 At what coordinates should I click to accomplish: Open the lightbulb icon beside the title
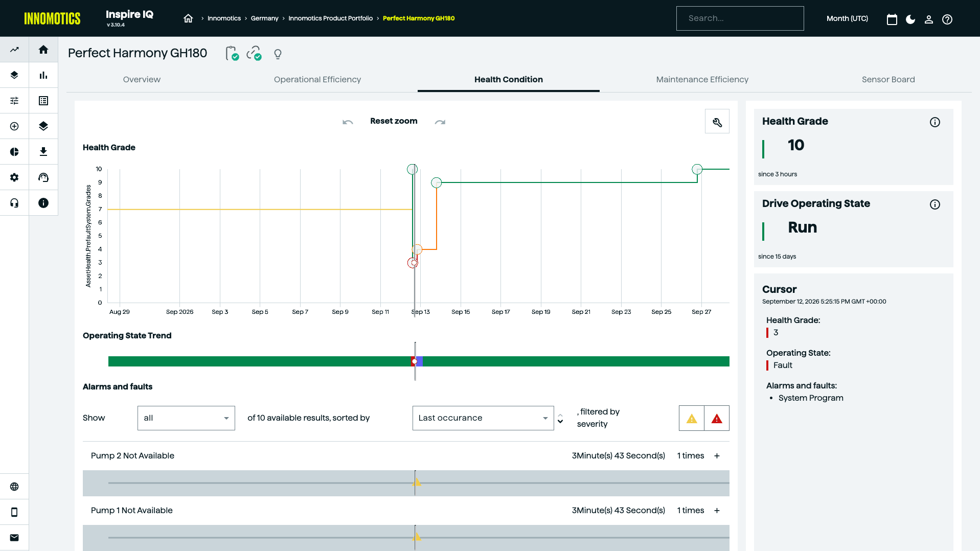point(278,54)
